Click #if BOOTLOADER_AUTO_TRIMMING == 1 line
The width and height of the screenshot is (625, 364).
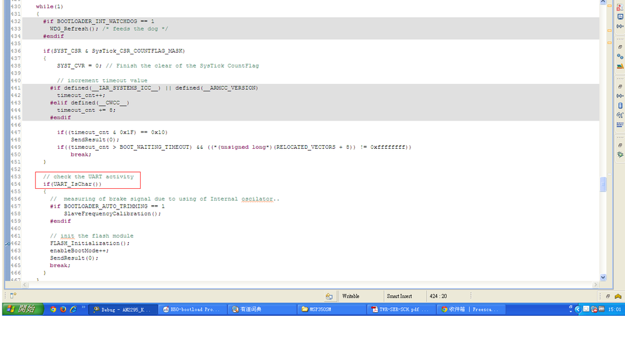107,206
